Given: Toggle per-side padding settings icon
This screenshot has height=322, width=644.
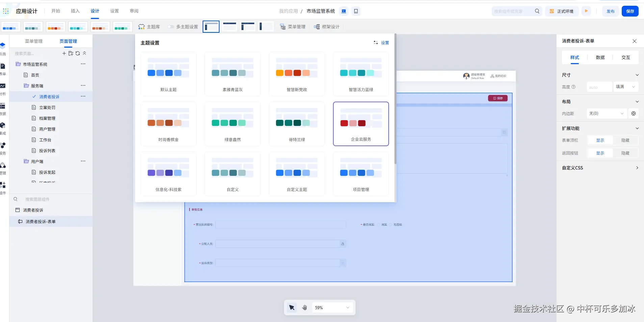Looking at the screenshot, I should 634,113.
